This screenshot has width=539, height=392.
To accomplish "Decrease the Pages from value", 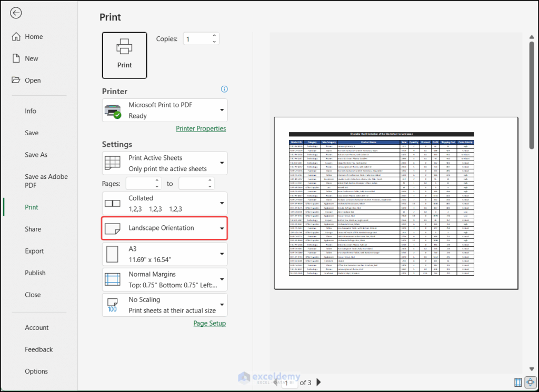I will 157,187.
